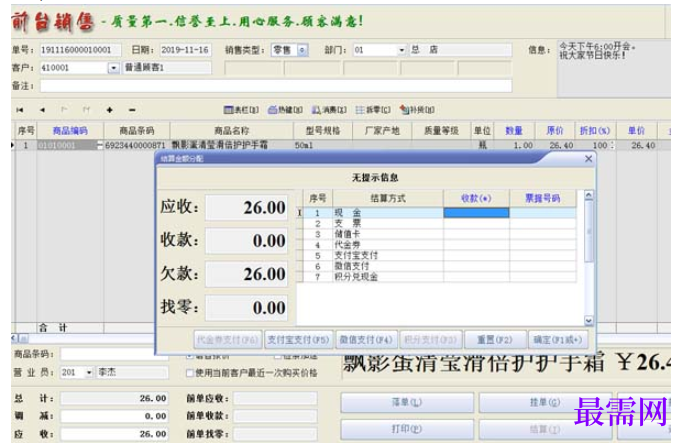Click scroll-up arrow of payment list
Screen dimensions: 686x443
pyautogui.click(x=589, y=195)
